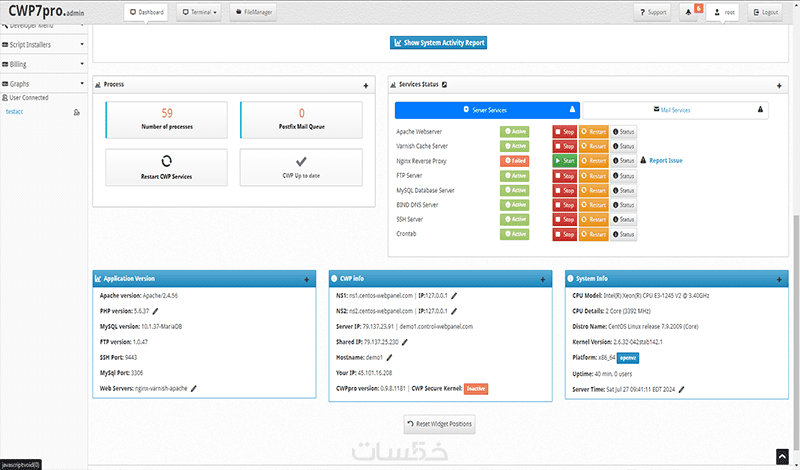Click Reset Widget Positions button
800x470 pixels.
pos(439,424)
